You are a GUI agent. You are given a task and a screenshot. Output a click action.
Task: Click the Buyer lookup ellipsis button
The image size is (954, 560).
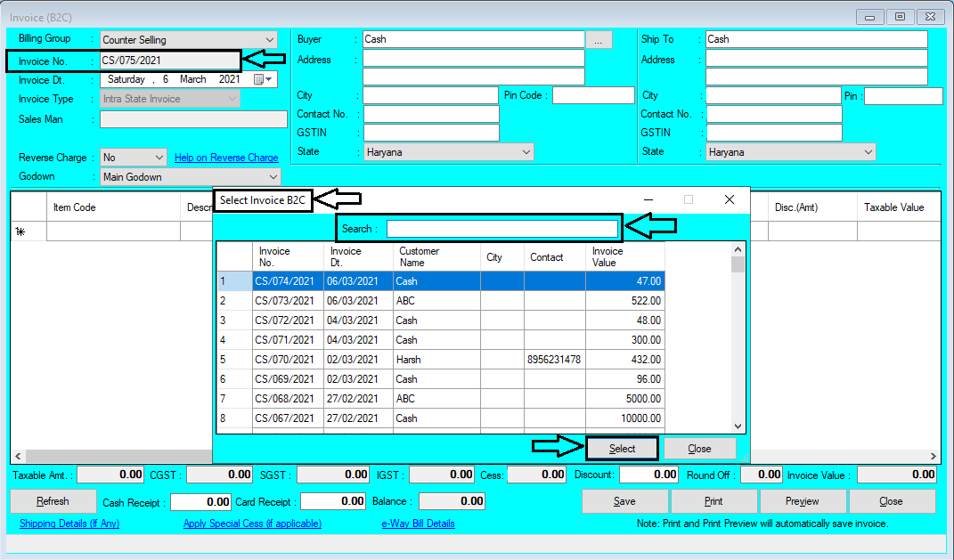599,39
